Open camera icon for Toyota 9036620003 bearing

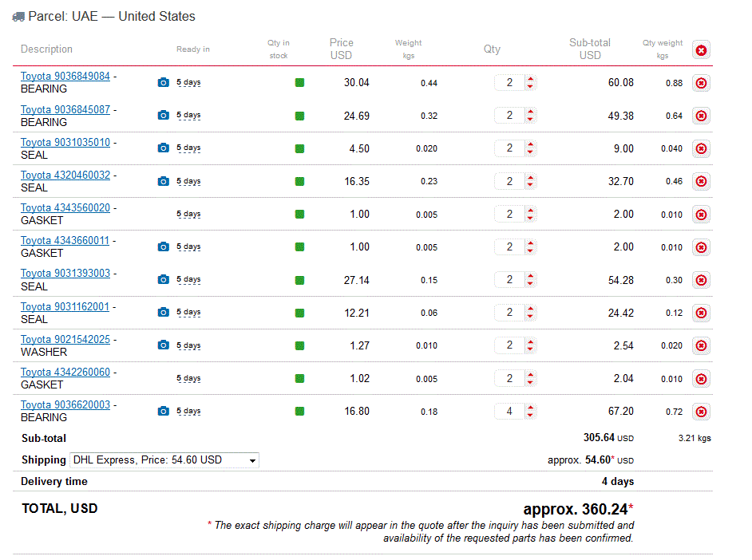tap(163, 411)
